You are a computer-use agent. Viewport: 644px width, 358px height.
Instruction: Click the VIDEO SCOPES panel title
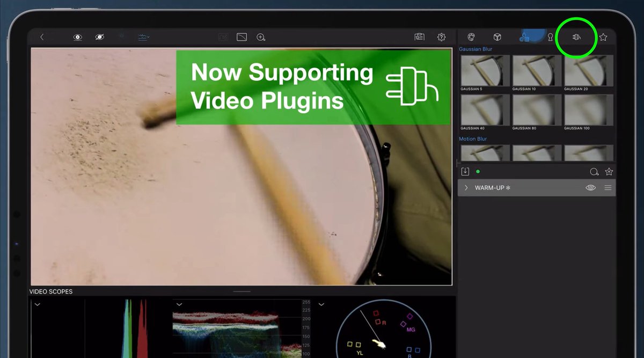click(x=51, y=292)
